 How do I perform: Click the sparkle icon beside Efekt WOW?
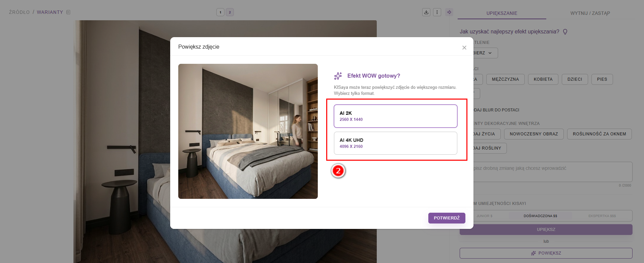click(338, 76)
